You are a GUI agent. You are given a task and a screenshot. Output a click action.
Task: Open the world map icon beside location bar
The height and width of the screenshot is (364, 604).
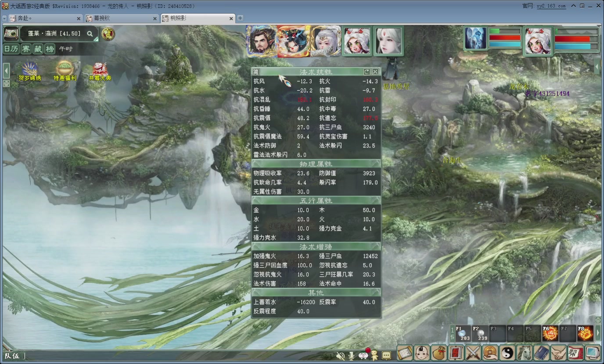click(x=11, y=33)
